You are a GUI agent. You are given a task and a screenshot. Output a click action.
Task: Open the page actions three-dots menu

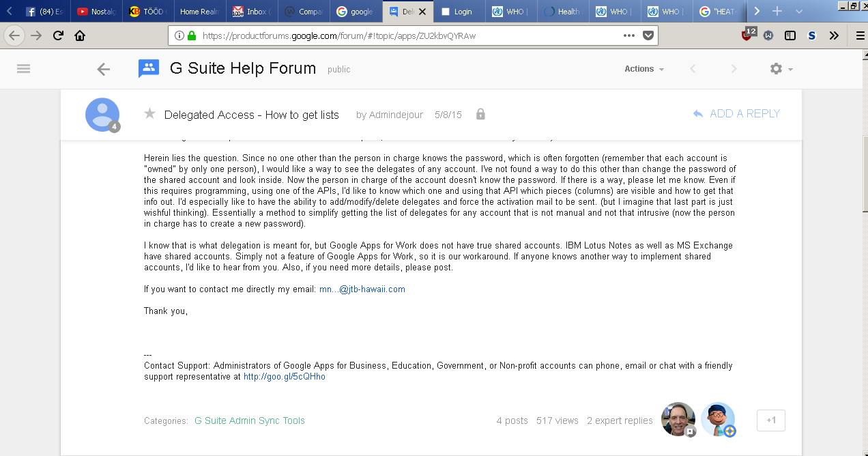(x=629, y=35)
